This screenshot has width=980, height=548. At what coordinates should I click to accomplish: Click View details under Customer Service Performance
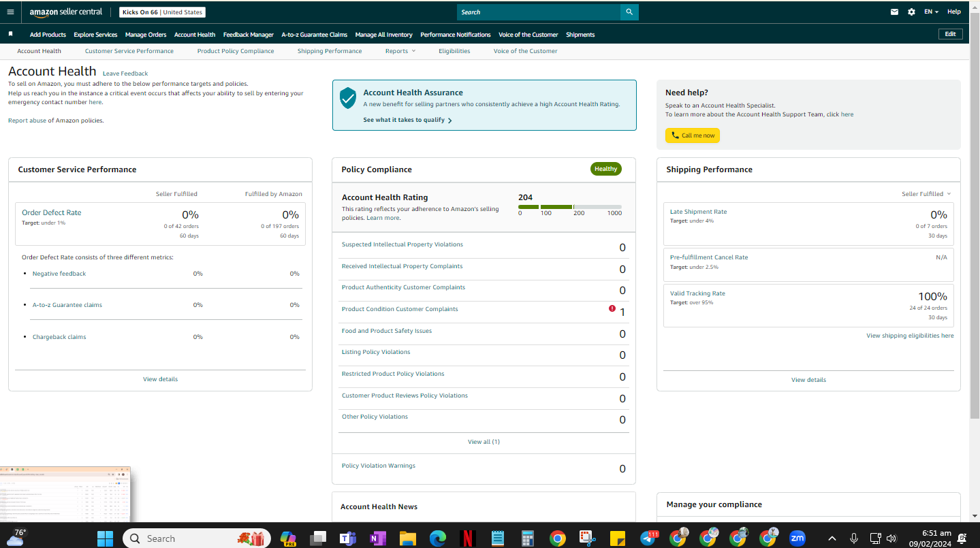pos(160,379)
